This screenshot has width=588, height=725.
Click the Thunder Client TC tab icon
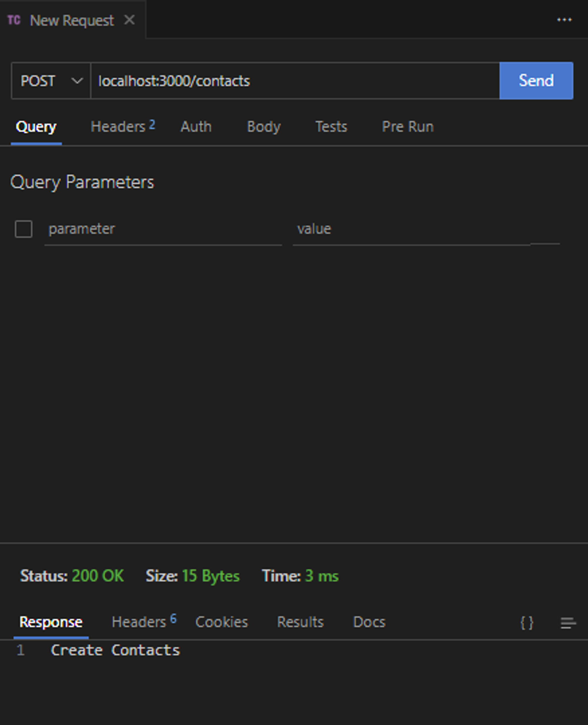click(14, 20)
